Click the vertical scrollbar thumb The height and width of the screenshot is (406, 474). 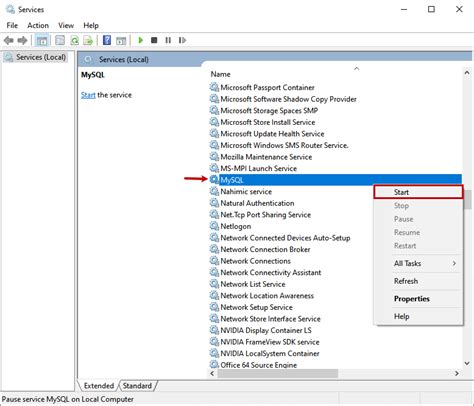[x=467, y=200]
